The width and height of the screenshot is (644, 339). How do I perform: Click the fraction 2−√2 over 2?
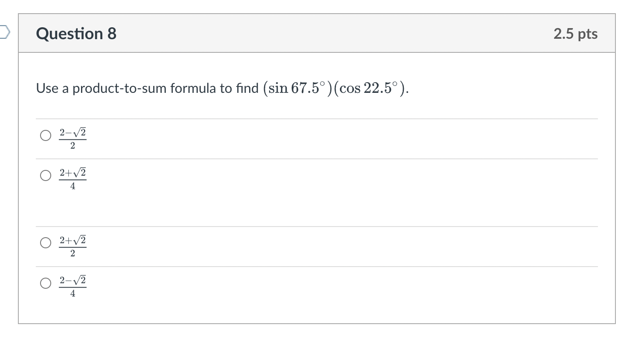click(x=73, y=138)
